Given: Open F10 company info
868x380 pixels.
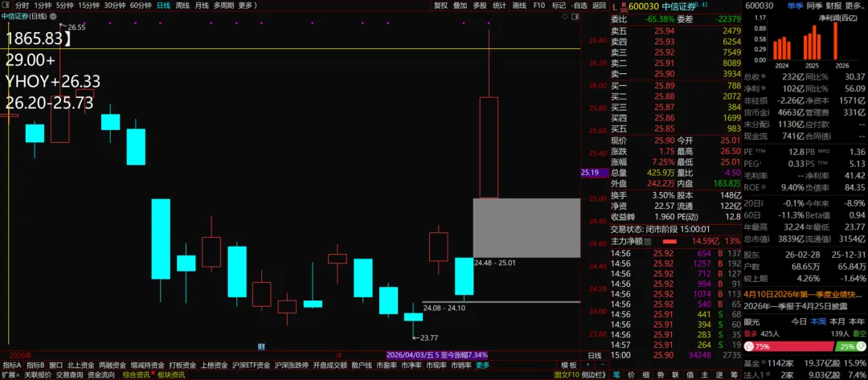Looking at the screenshot, I should pos(539,5).
